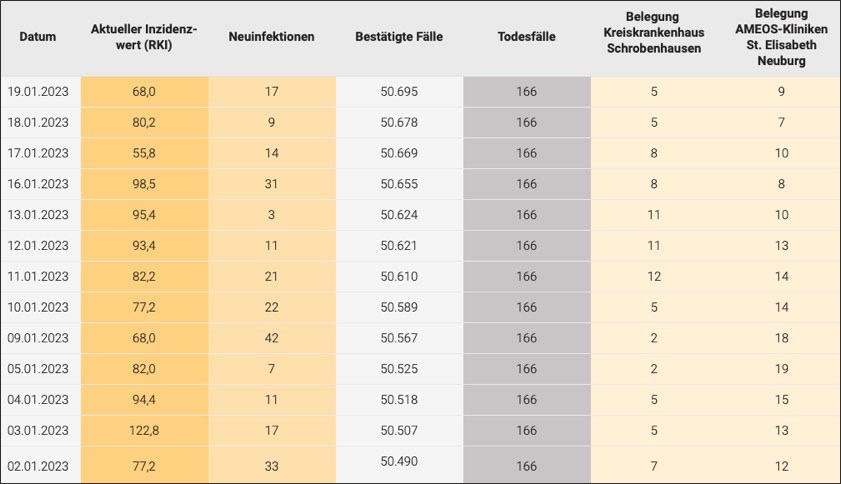Click the incidence value 55,8
The width and height of the screenshot is (841, 484).
click(x=143, y=154)
